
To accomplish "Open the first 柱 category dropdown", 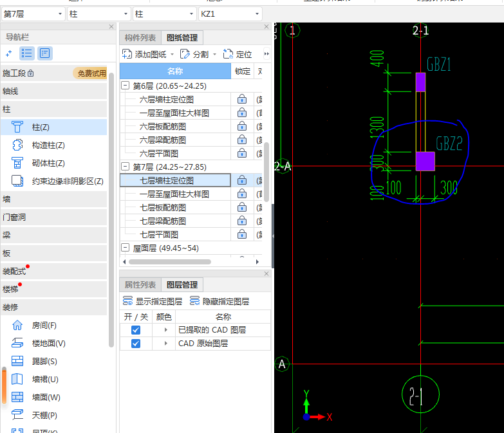I will click(x=99, y=14).
